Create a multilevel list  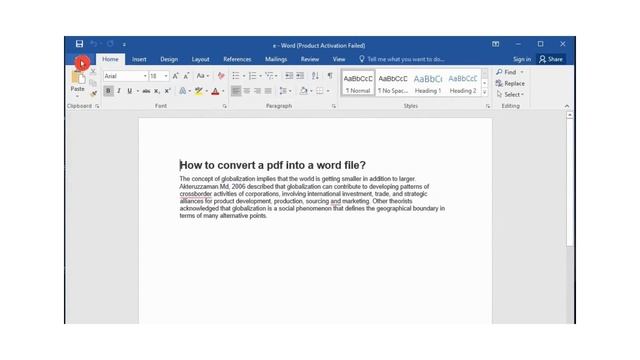coord(269,76)
